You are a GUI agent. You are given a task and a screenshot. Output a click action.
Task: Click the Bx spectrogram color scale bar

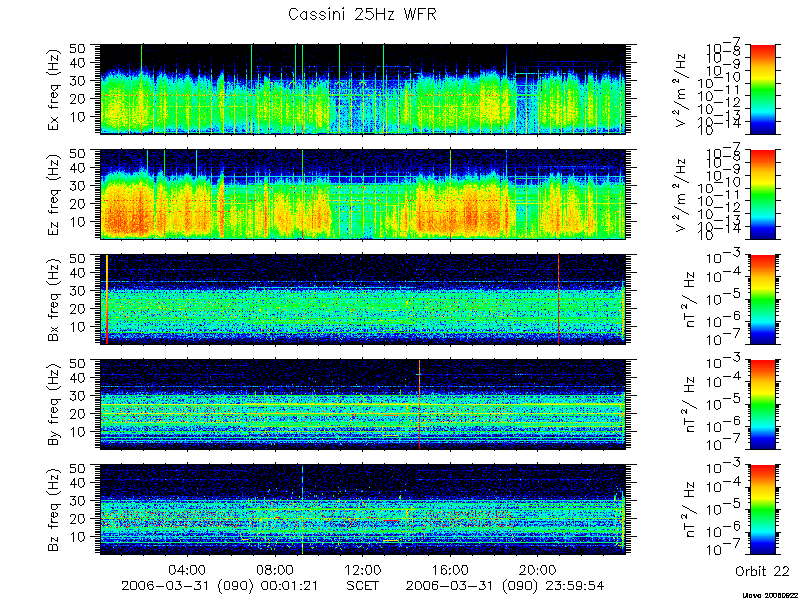point(762,299)
